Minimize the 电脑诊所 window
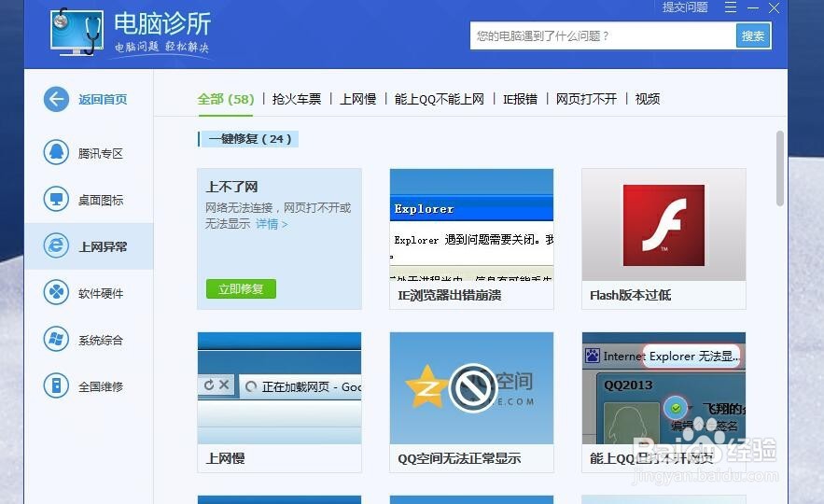Viewport: 824px width, 504px height. coord(752,7)
